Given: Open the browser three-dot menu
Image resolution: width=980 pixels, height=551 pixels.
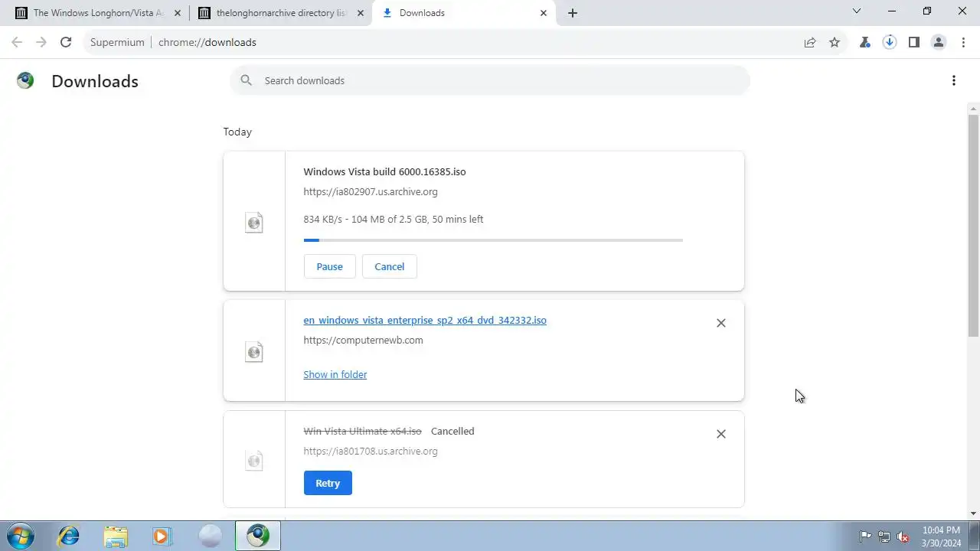Looking at the screenshot, I should point(963,42).
